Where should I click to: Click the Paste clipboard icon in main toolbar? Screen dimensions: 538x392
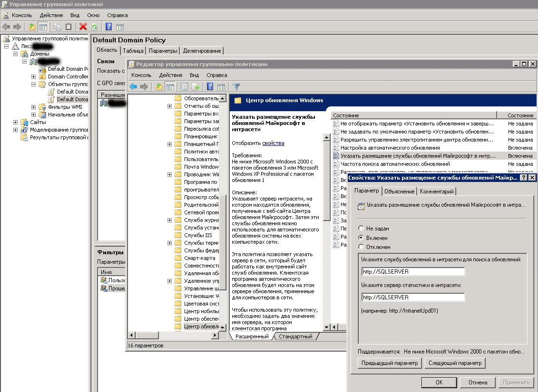(68, 27)
